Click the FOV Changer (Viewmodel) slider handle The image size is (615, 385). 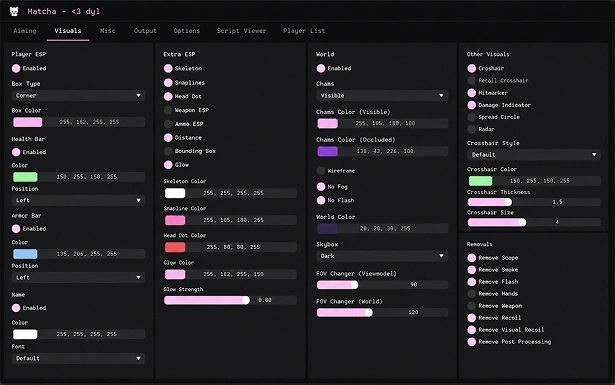click(354, 285)
